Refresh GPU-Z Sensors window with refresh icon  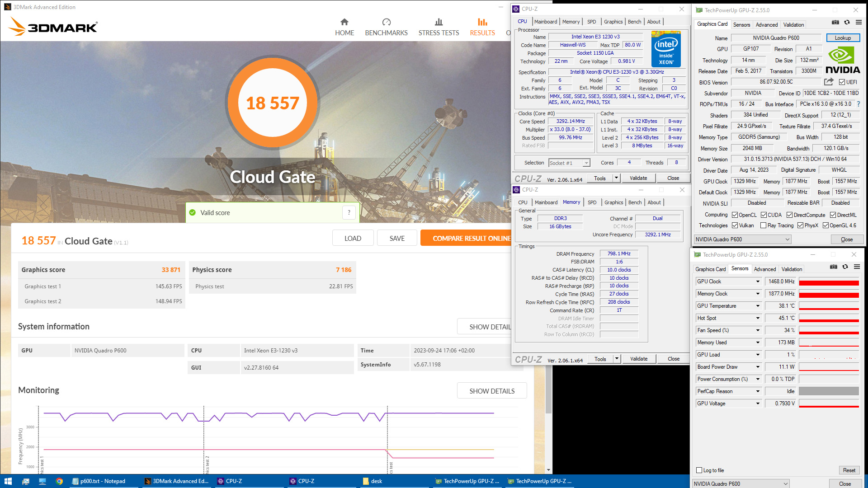845,267
